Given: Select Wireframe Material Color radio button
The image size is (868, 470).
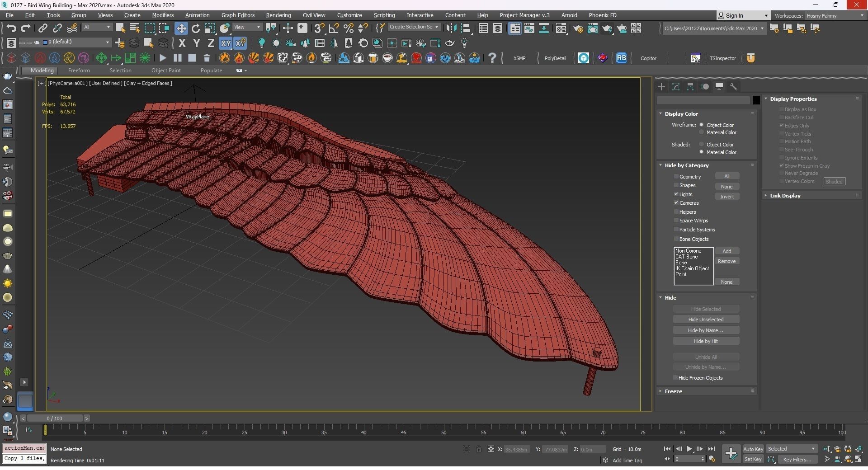Looking at the screenshot, I should pos(702,132).
